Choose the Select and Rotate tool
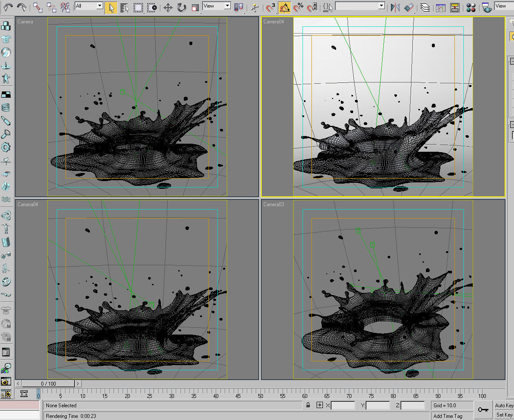 [182, 6]
